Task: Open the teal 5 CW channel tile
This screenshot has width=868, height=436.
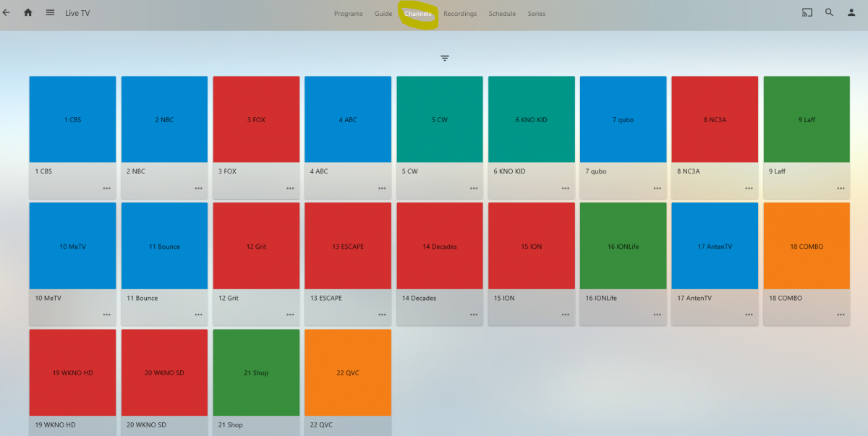Action: [x=440, y=119]
